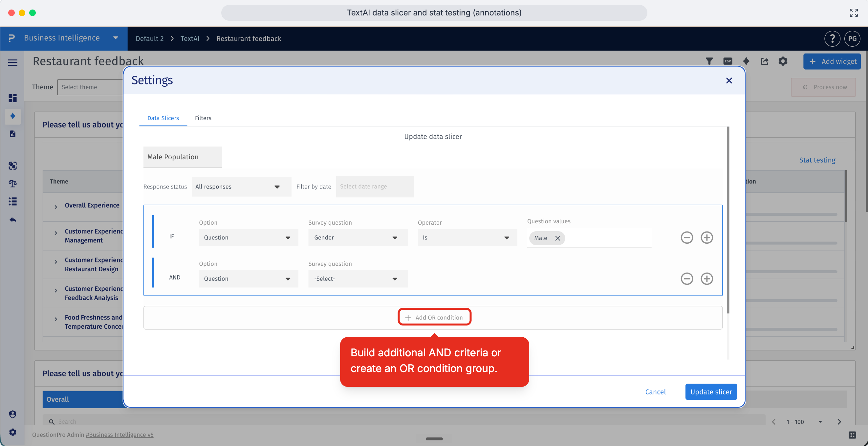Click the Add widget button
Image resolution: width=868 pixels, height=446 pixels.
(x=832, y=61)
